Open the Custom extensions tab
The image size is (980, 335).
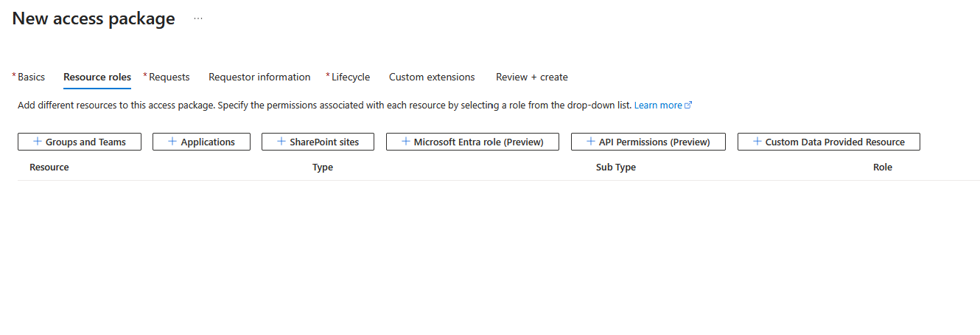(x=432, y=77)
